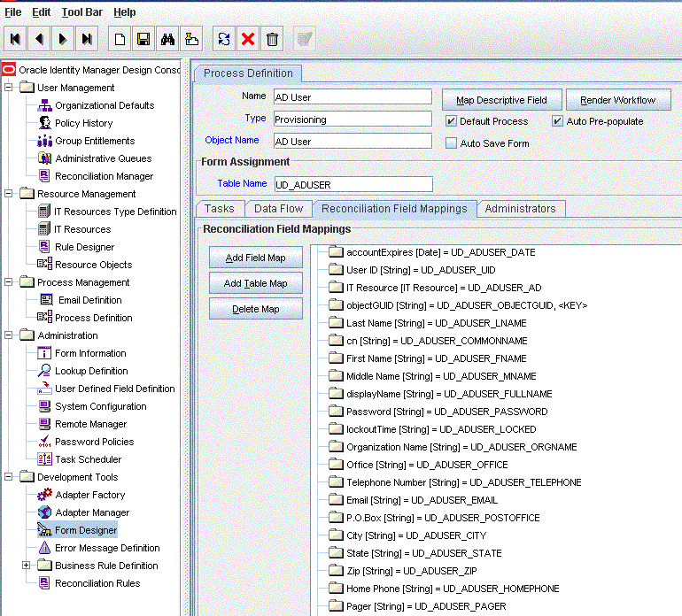Switch to the Administrators tab
Screen dimensions: 682x616
tap(521, 209)
